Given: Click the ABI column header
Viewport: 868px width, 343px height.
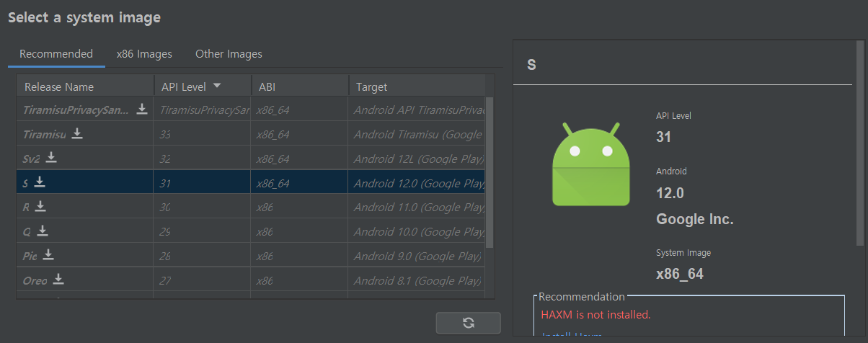Looking at the screenshot, I should coord(300,86).
